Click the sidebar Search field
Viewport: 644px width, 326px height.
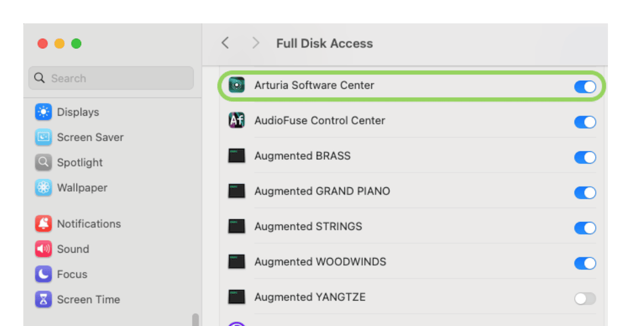click(111, 79)
